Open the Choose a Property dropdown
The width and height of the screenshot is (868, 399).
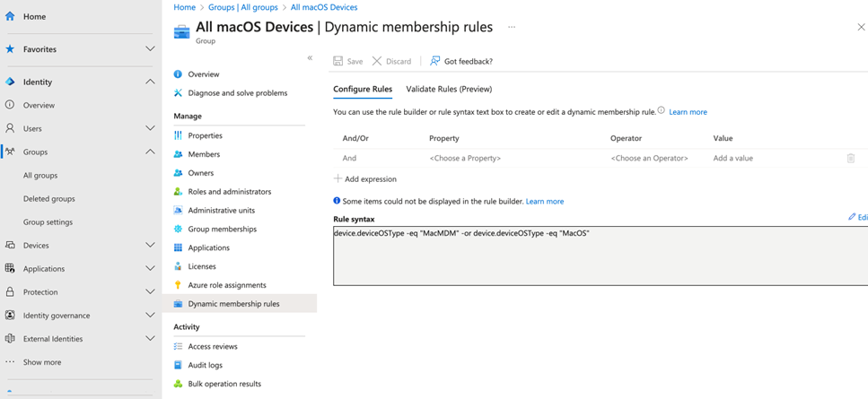(x=465, y=158)
